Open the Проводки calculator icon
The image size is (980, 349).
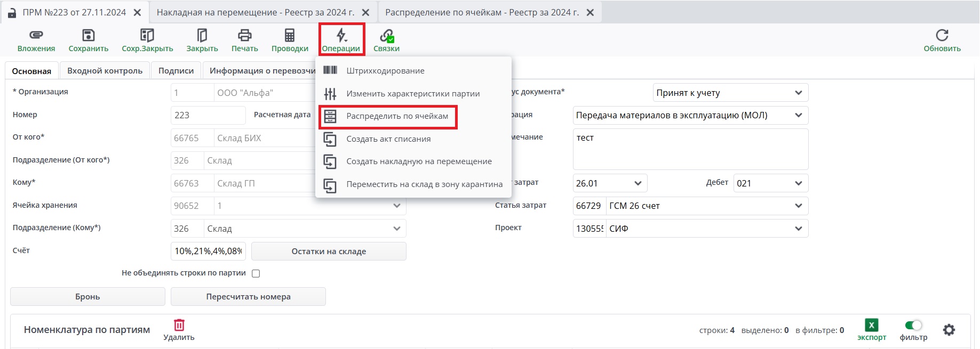[290, 35]
